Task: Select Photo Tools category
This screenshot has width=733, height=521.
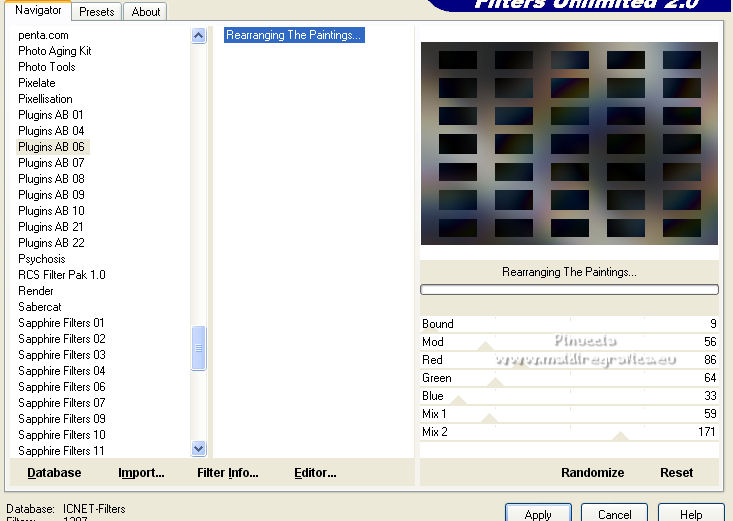Action: click(47, 67)
